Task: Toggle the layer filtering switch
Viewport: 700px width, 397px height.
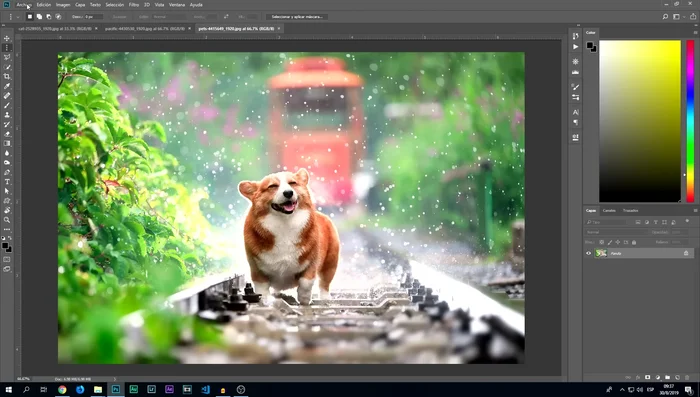Action: 688,221
